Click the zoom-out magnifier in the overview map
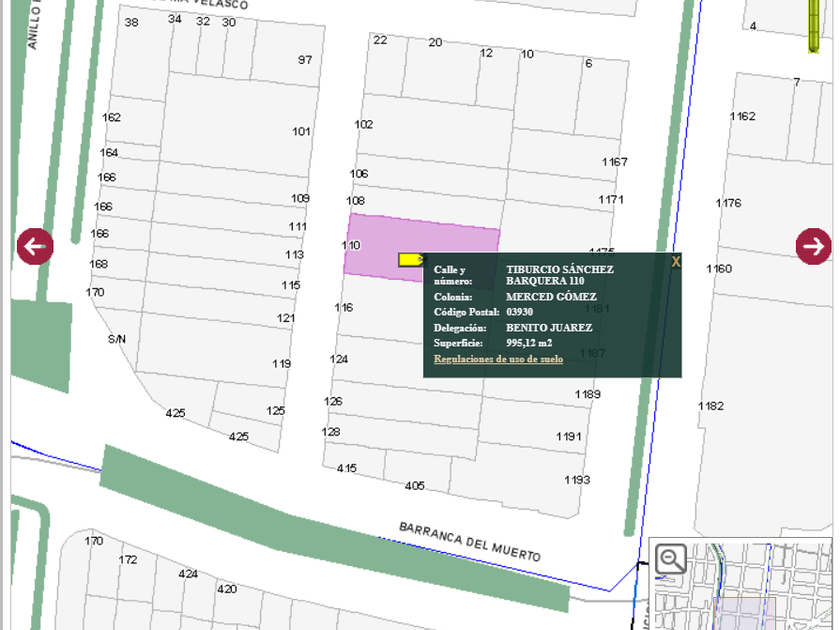 tap(671, 559)
